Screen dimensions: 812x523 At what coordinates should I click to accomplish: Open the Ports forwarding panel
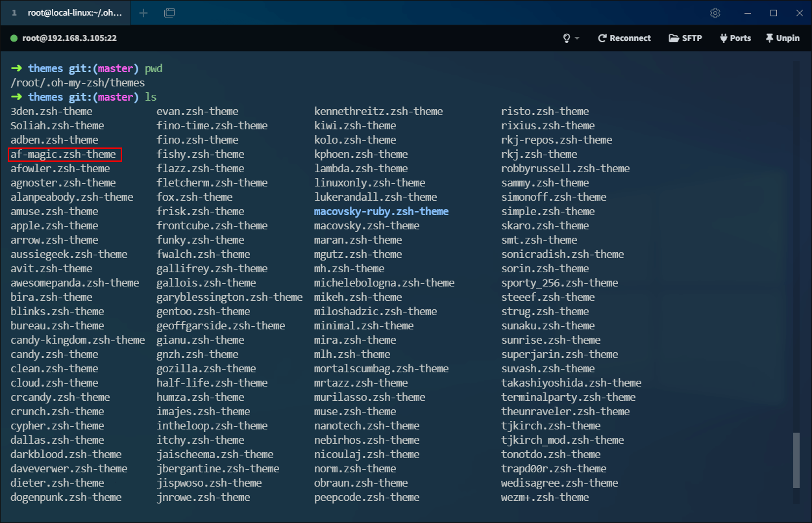[735, 38]
